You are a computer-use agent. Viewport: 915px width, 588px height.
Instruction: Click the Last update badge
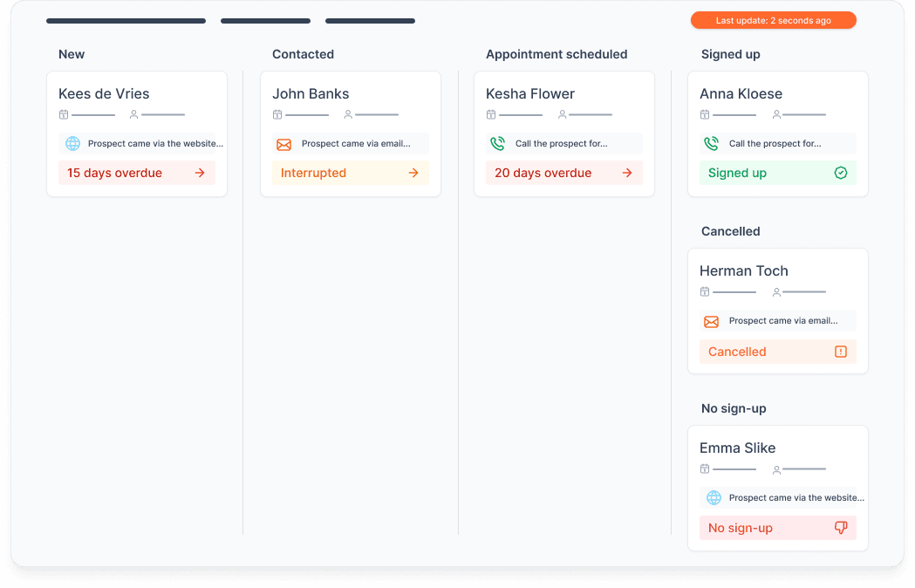pos(773,20)
